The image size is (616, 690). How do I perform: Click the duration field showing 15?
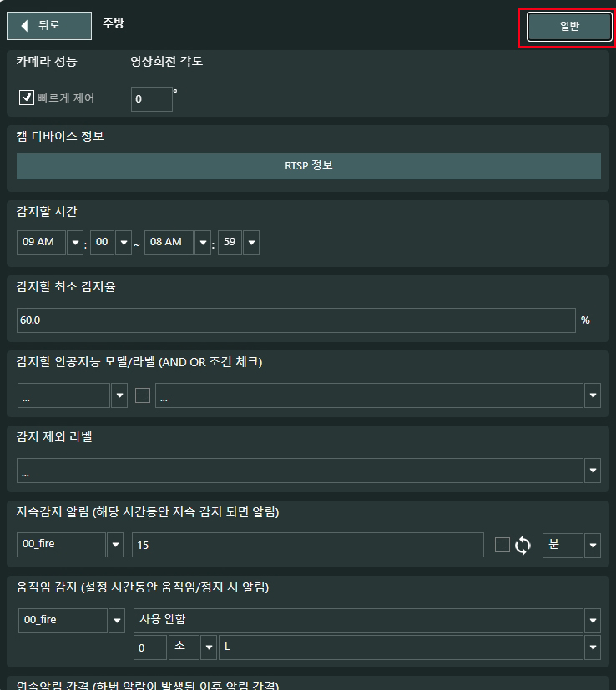(x=307, y=545)
